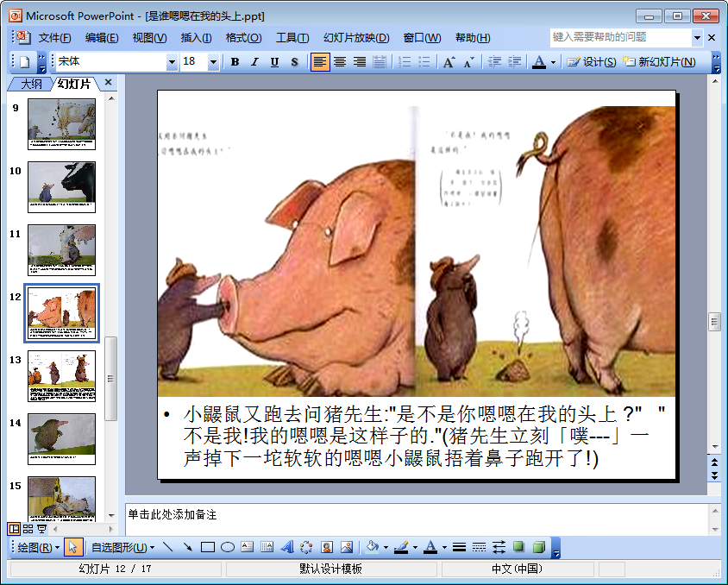Viewport: 728px width, 585px height.
Task: Insert clip art
Action: [x=326, y=547]
